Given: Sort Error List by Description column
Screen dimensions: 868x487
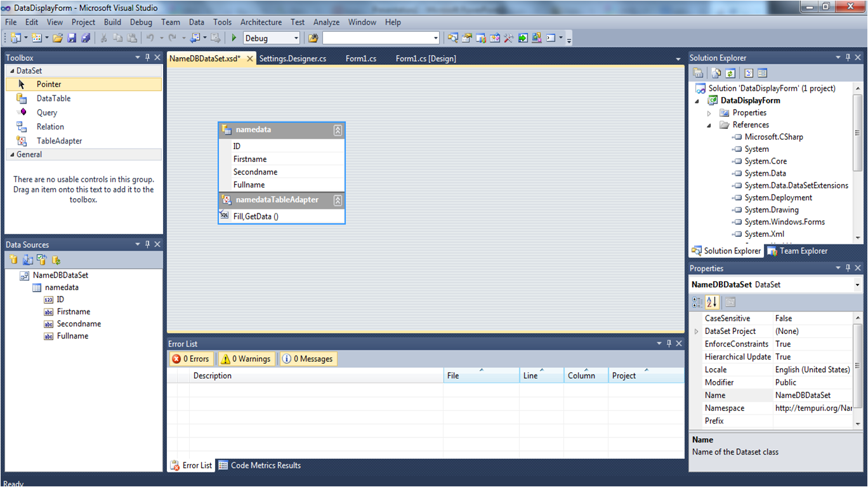Looking at the screenshot, I should 316,376.
